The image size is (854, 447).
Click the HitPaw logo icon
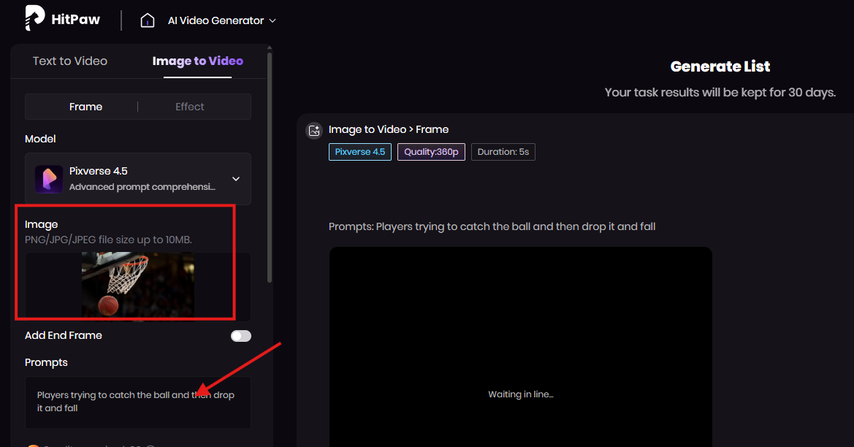(36, 19)
